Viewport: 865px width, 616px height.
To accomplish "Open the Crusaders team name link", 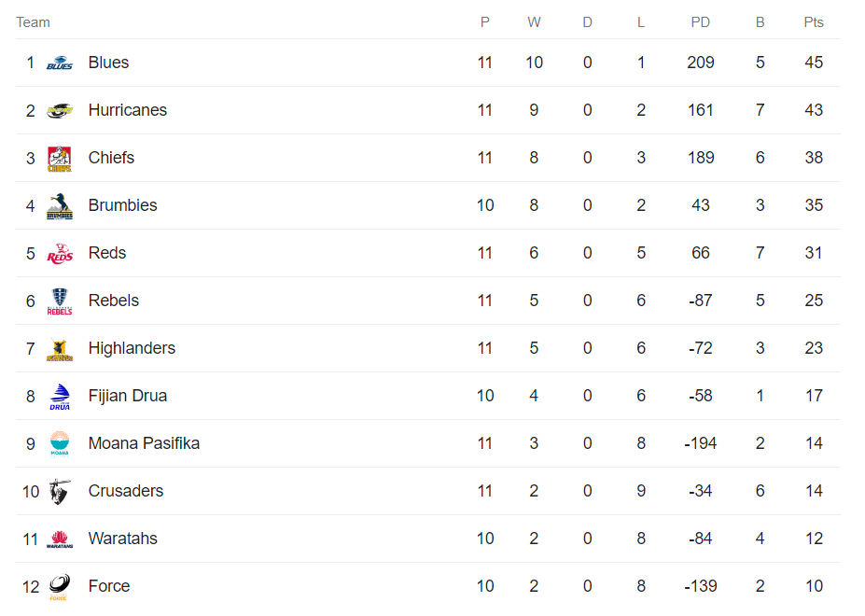I will click(x=126, y=491).
